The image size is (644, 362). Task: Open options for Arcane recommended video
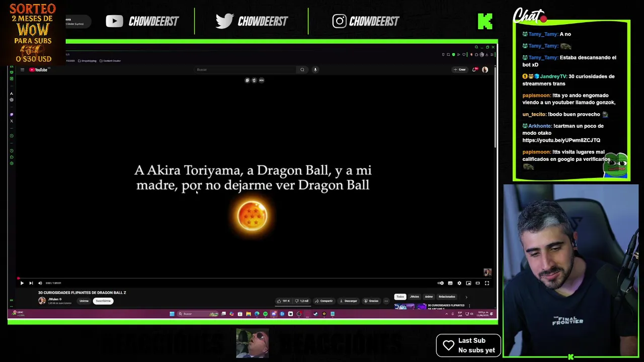469,306
